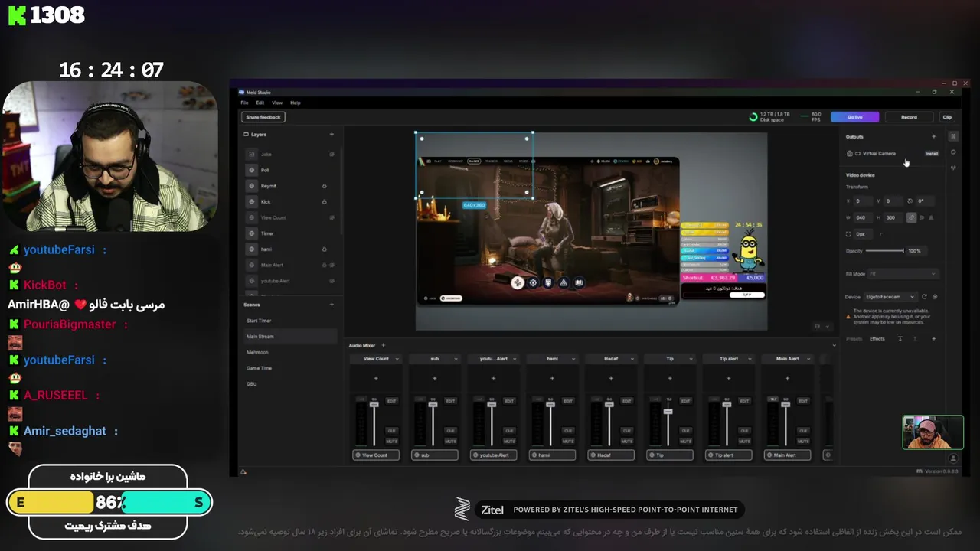Viewport: 980px width, 551px height.
Task: Open the hami channel dropdown
Action: point(573,358)
